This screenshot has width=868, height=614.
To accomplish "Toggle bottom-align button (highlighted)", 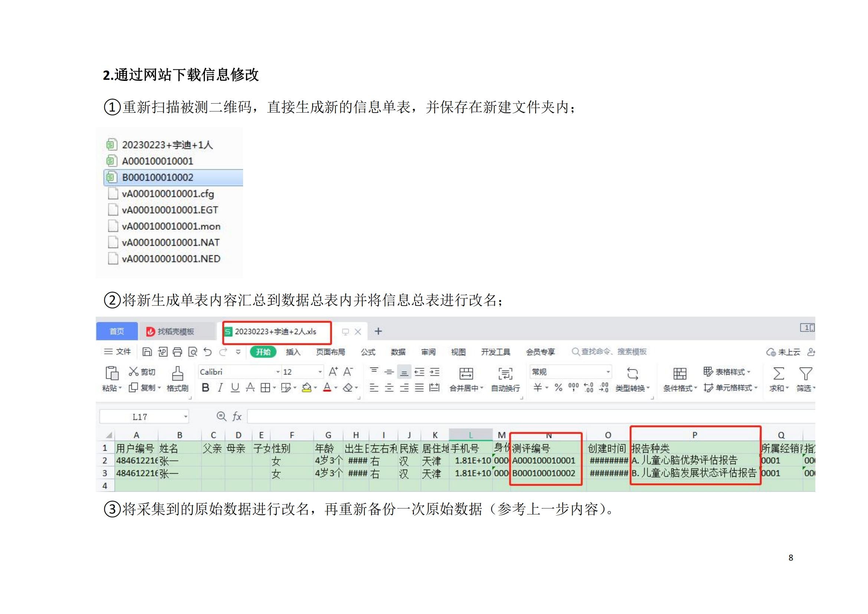I will click(404, 372).
